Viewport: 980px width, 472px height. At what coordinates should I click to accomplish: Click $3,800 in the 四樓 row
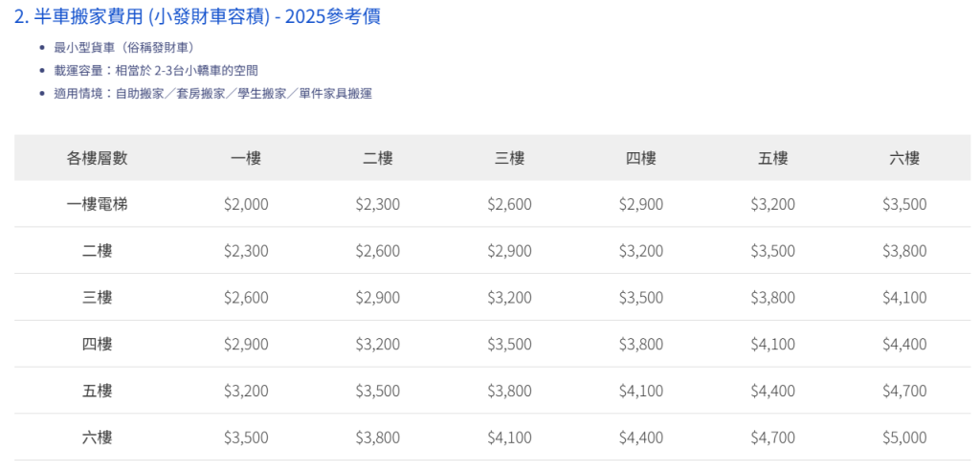click(641, 344)
